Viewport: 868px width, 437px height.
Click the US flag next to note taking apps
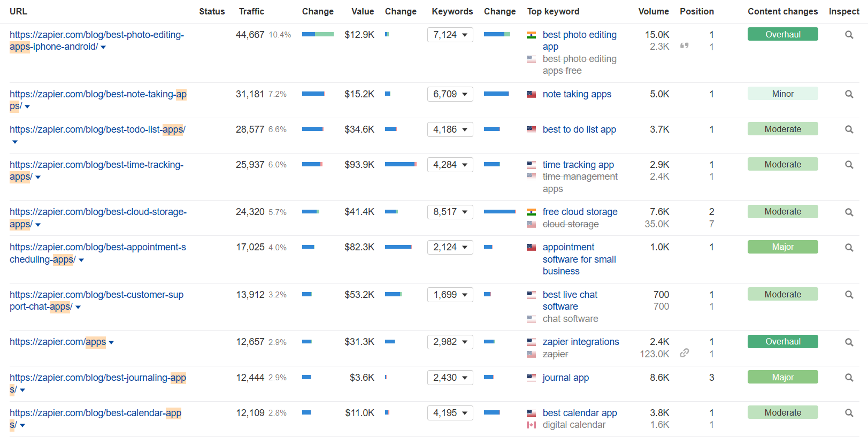(x=531, y=94)
